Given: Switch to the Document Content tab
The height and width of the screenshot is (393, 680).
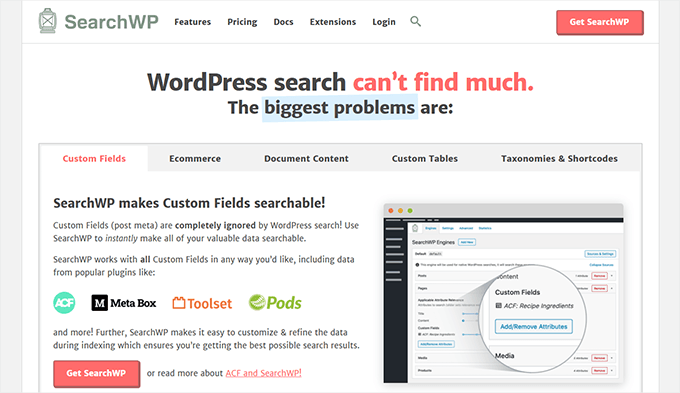Looking at the screenshot, I should tap(306, 158).
